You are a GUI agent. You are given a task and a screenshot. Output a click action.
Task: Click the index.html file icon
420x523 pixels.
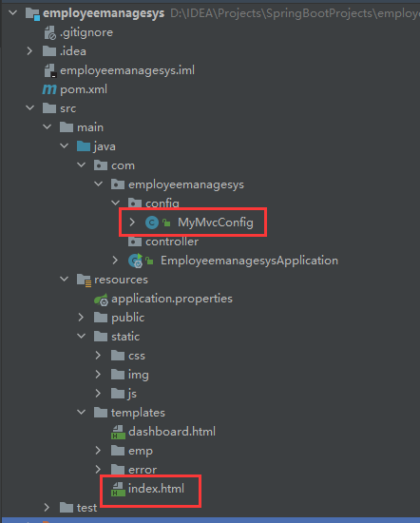pos(118,489)
